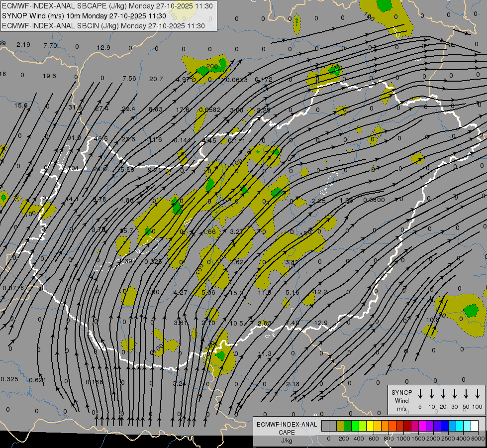
Task: Click the map value 0.0633
Action: [x=237, y=80]
